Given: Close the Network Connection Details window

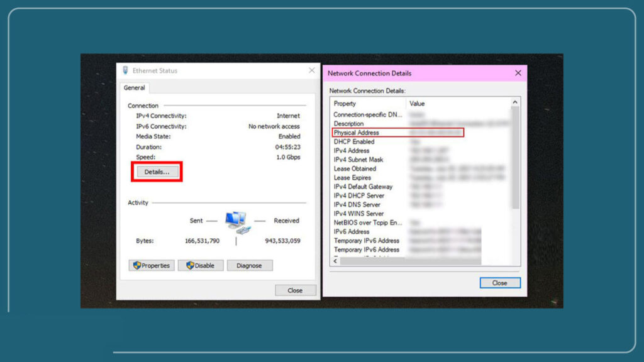Looking at the screenshot, I should (500, 283).
